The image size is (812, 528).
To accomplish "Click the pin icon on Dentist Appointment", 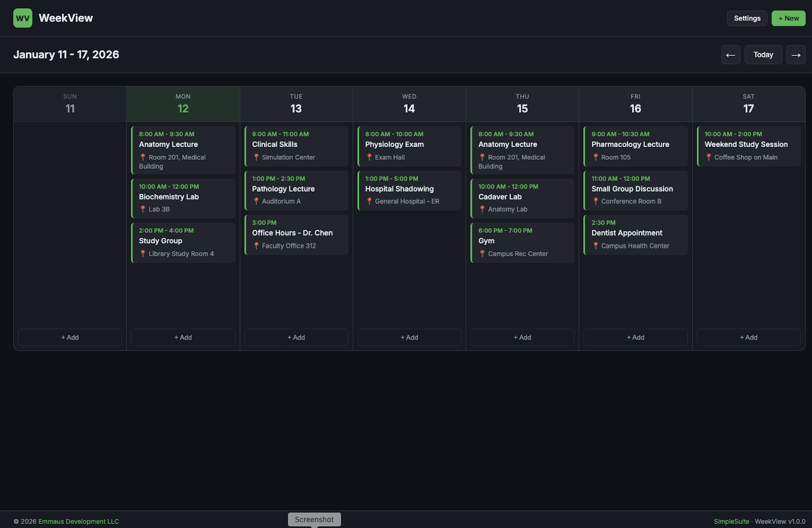I will pos(596,245).
